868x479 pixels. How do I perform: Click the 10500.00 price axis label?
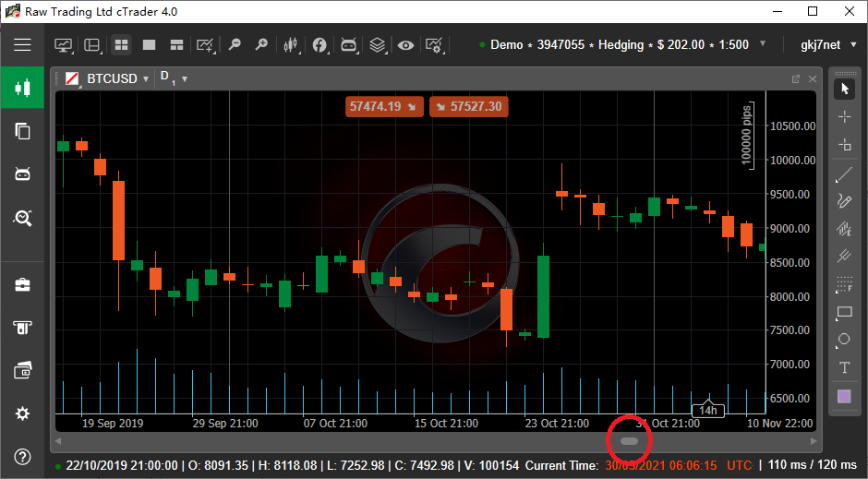point(792,126)
